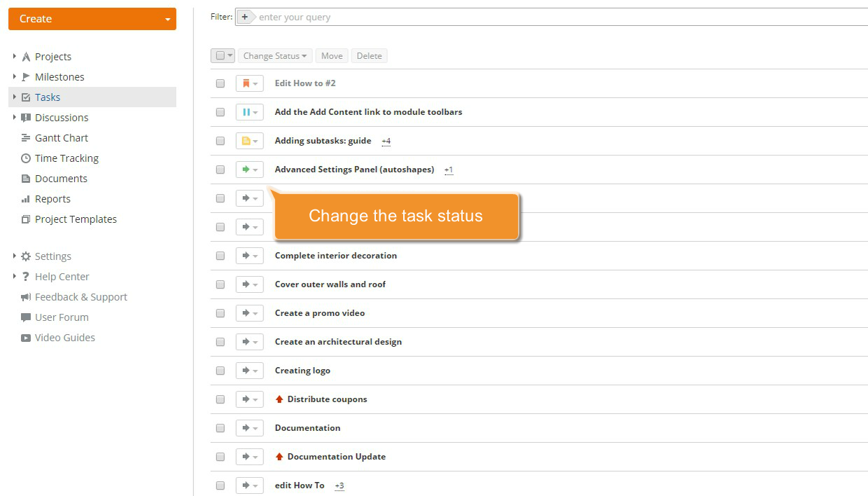Select Milestones in the sidebar
The image size is (868, 496).
pyautogui.click(x=60, y=76)
